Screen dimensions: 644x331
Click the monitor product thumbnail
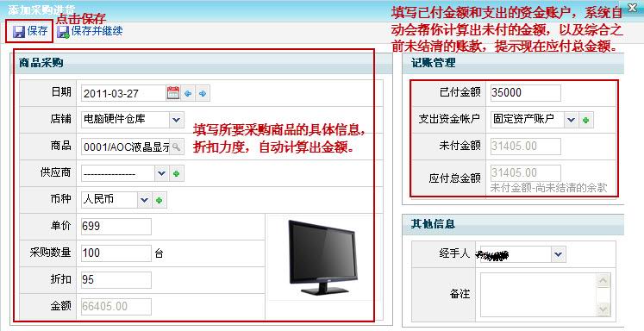click(x=322, y=257)
